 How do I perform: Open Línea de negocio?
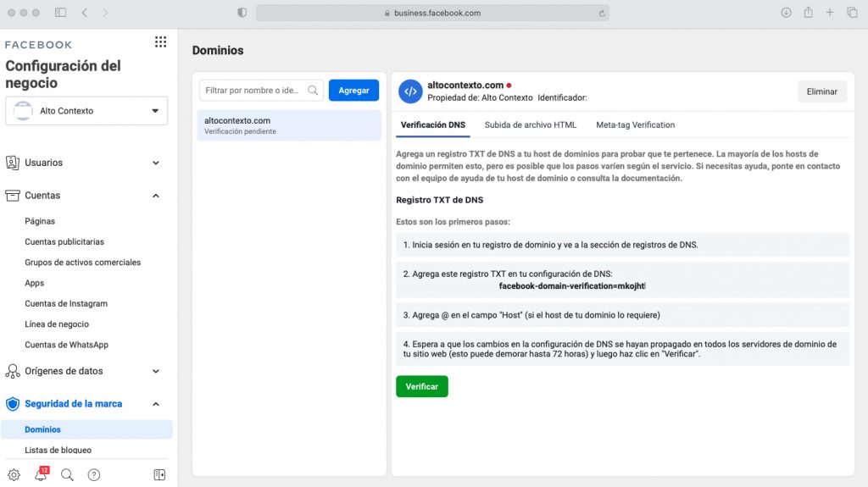57,324
